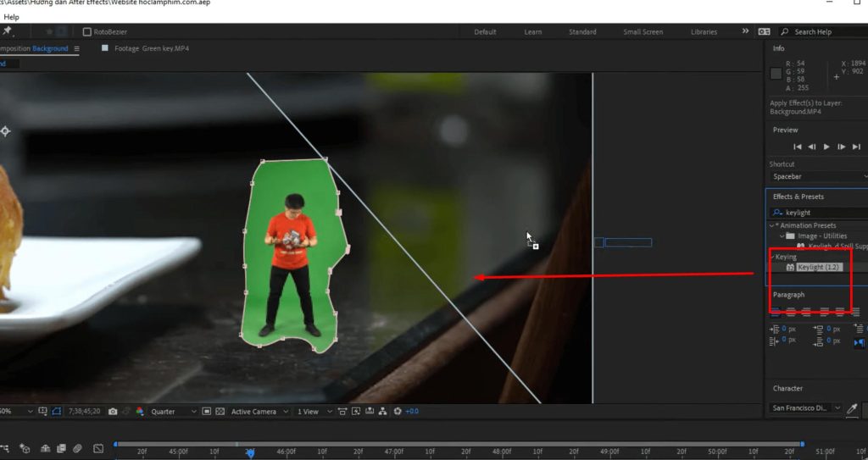Open the magnification ratio dropdown arrow

[x=30, y=411]
